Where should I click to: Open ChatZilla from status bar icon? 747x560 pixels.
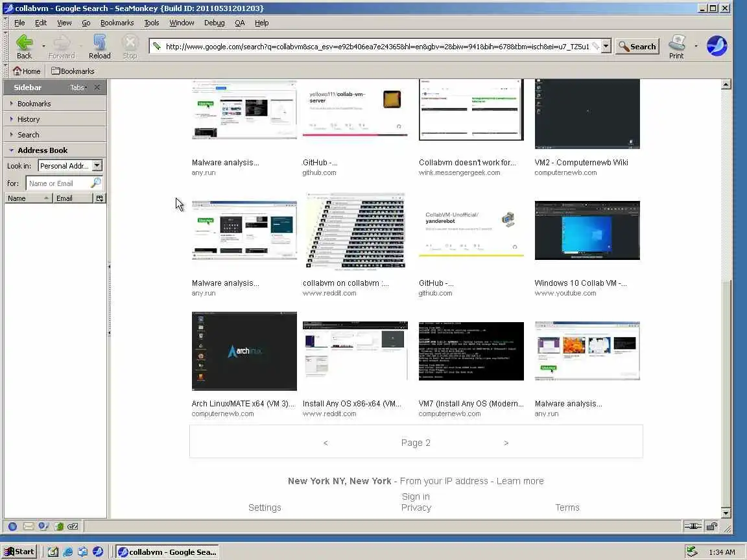(73, 526)
